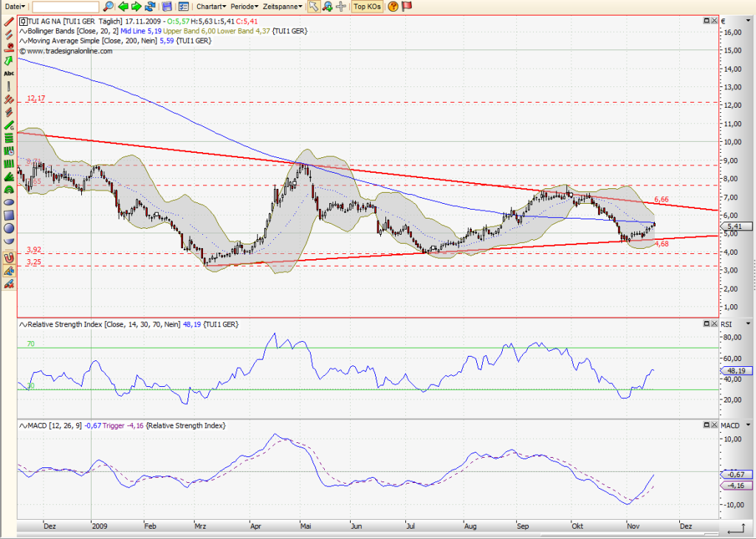Click the -0,67 MACD value marker
756x539 pixels.
pyautogui.click(x=736, y=475)
